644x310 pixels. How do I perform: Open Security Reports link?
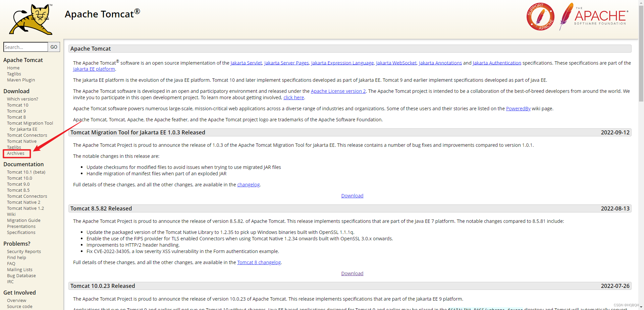(x=24, y=251)
